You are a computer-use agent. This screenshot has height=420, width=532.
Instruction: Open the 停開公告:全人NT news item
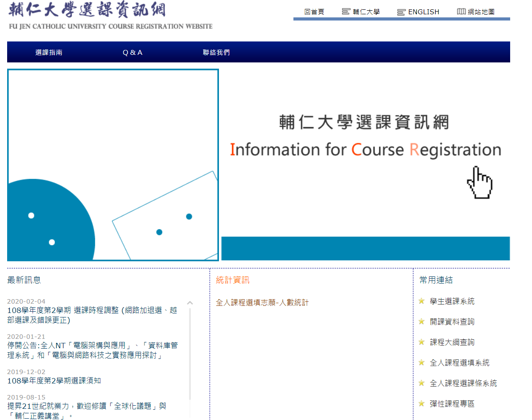pos(92,350)
